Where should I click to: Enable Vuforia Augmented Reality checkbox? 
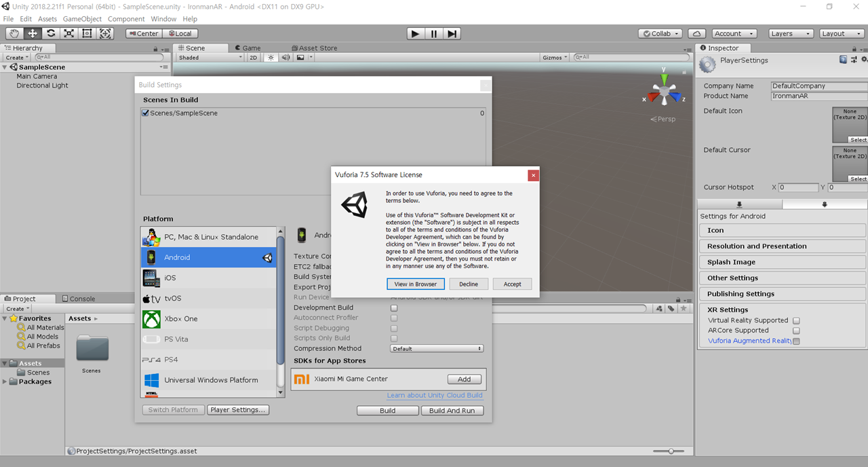(796, 341)
